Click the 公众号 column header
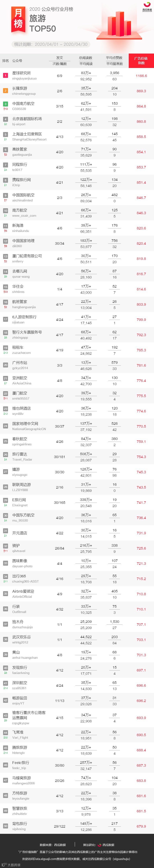The width and height of the screenshot is (154, 868). click(x=17, y=61)
